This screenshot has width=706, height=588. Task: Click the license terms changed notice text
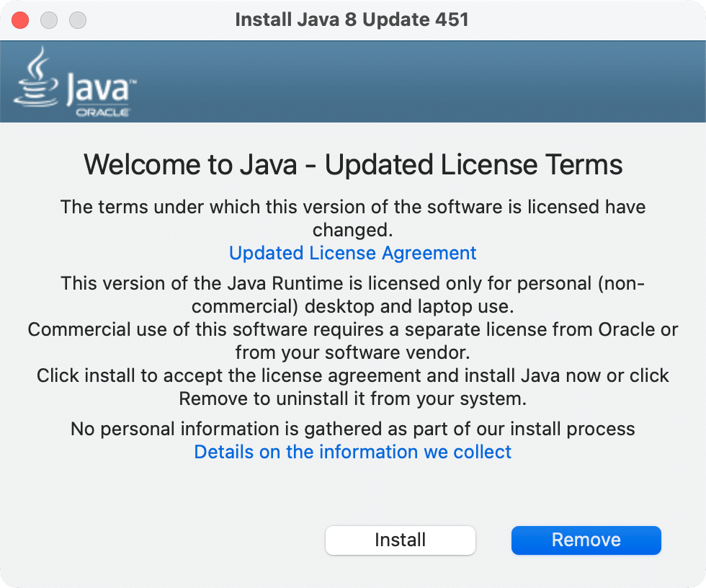click(352, 218)
